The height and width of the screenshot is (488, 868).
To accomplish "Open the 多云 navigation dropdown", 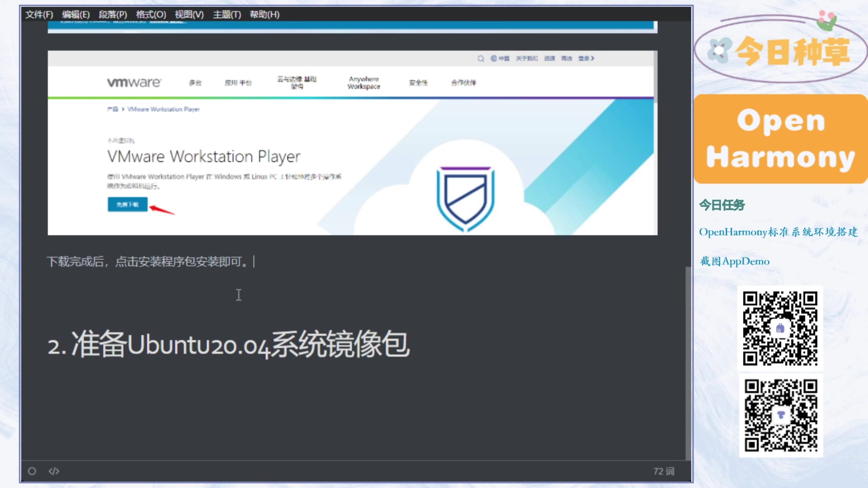I will [x=195, y=82].
